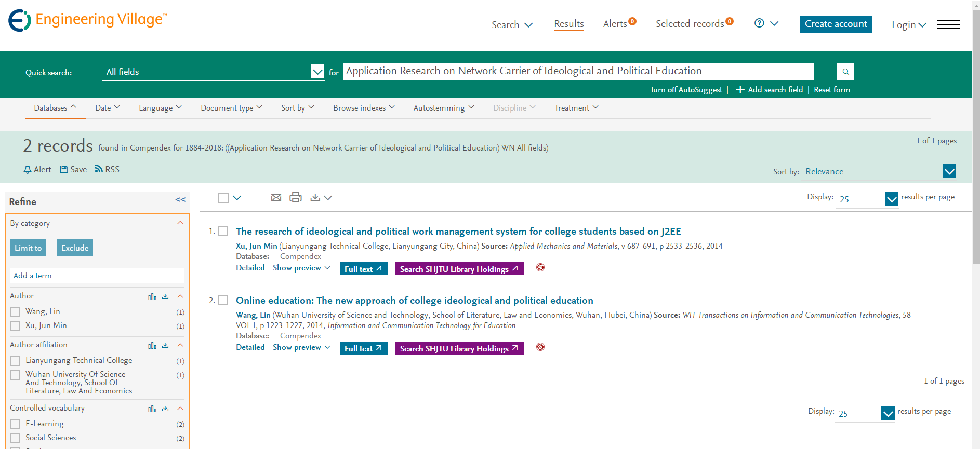The image size is (980, 449).
Task: Open Controlled vocabulary chart icon
Action: [x=152, y=409]
